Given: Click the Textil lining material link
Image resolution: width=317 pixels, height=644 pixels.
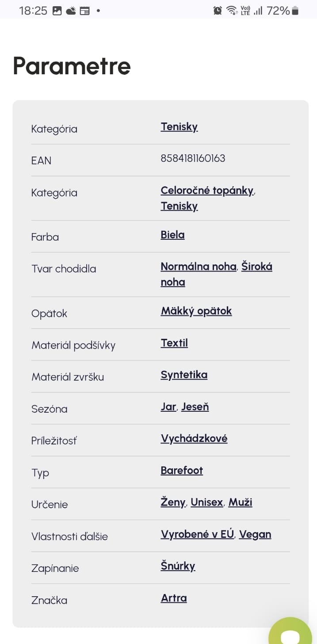Looking at the screenshot, I should coord(174,343).
